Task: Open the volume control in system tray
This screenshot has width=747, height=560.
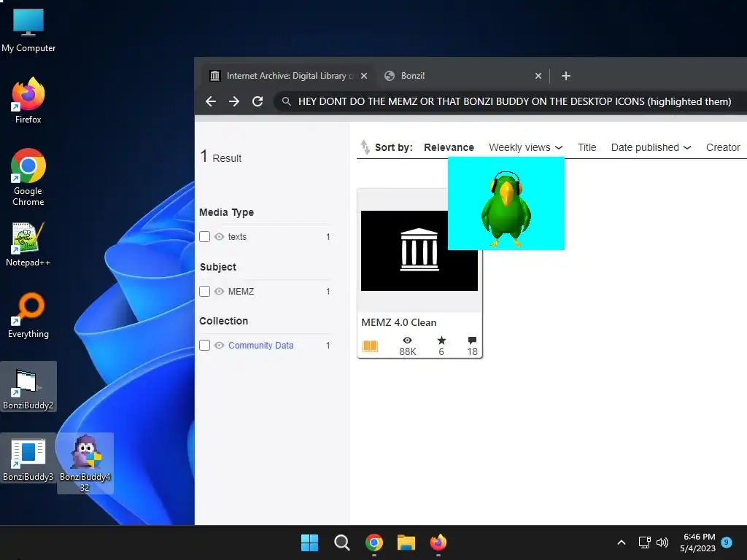Action: (662, 542)
